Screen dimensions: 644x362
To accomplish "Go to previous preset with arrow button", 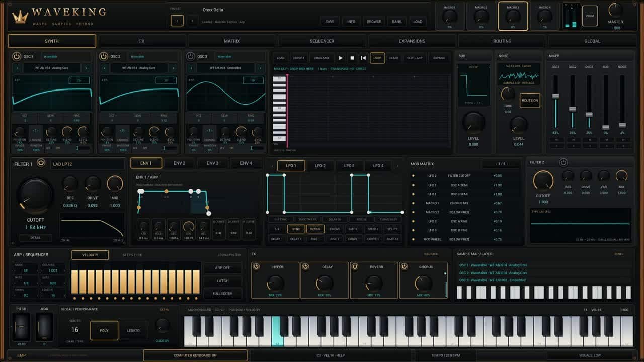I will [177, 21].
